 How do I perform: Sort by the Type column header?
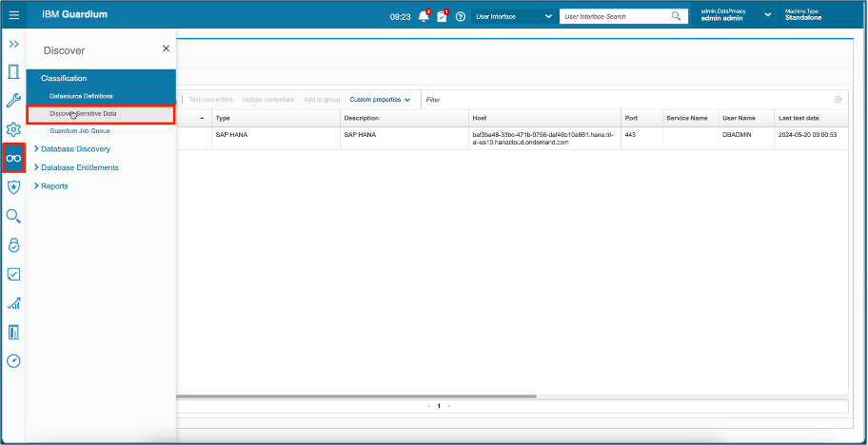point(275,118)
